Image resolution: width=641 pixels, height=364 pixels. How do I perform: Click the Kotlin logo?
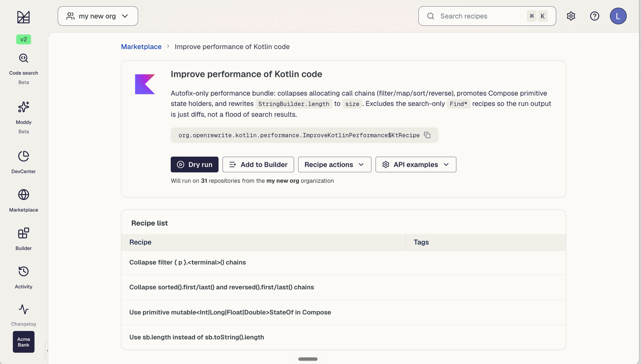tap(145, 84)
